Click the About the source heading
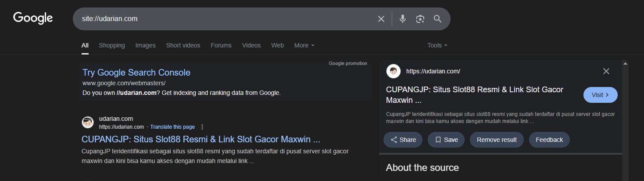The width and height of the screenshot is (644, 181). 422,168
